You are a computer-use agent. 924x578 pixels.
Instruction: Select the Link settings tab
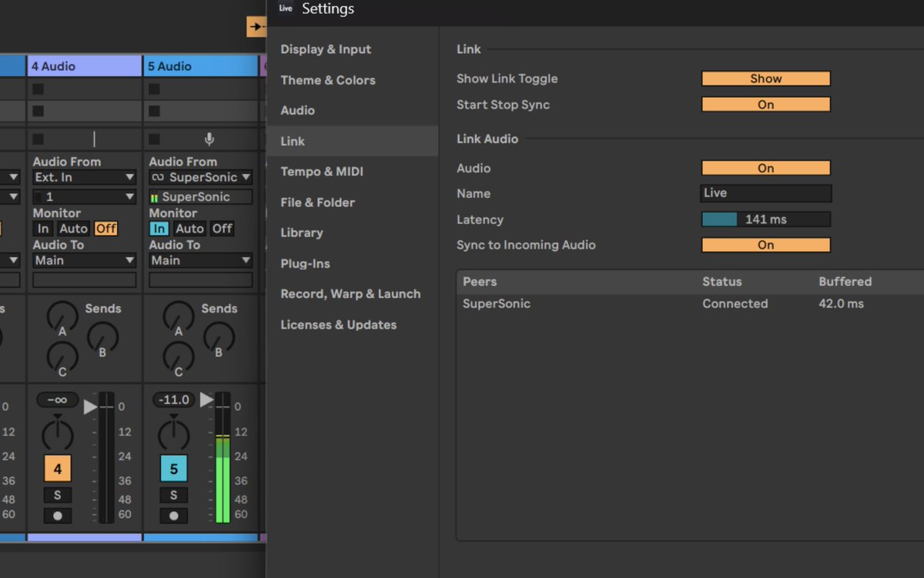[353, 142]
